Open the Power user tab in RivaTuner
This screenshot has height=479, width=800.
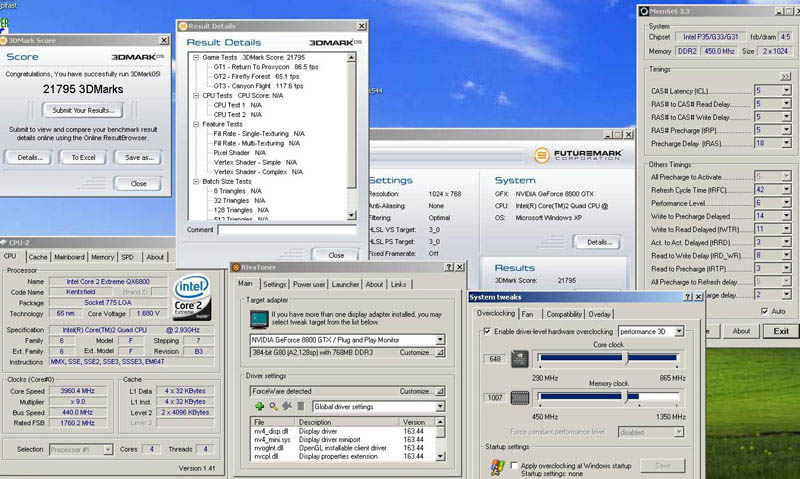pyautogui.click(x=309, y=284)
